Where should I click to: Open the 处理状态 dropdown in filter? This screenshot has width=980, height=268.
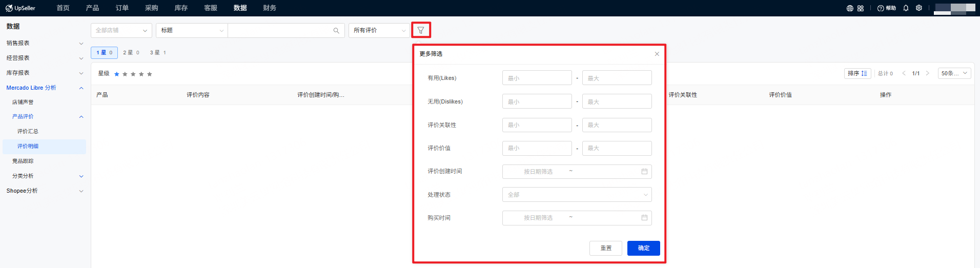(577, 195)
